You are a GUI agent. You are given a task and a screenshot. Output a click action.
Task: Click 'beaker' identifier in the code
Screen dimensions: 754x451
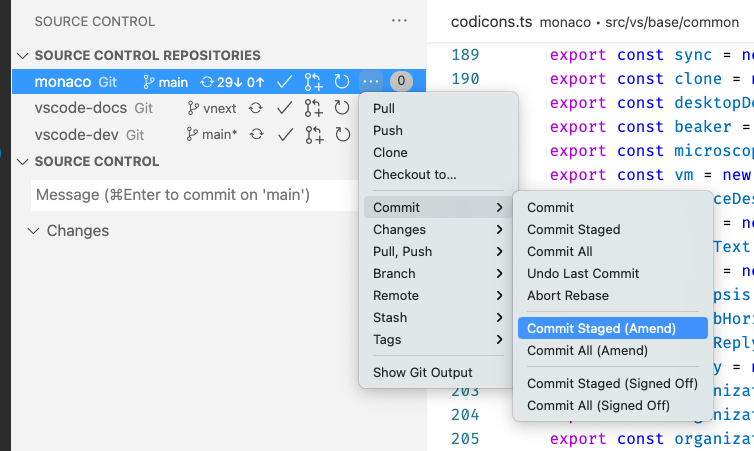[x=703, y=127]
